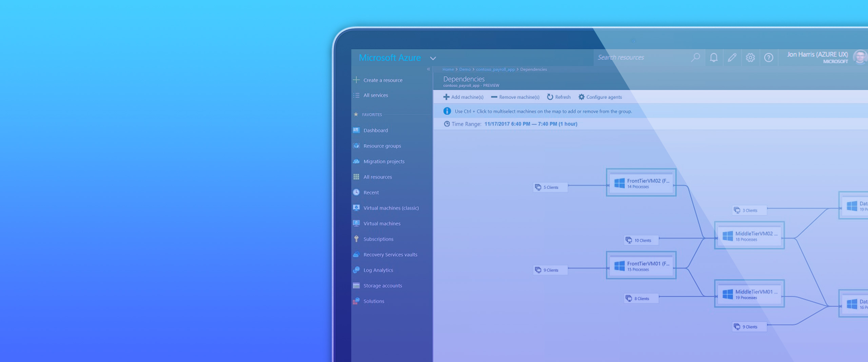Click the Resource groups cube icon

[356, 146]
